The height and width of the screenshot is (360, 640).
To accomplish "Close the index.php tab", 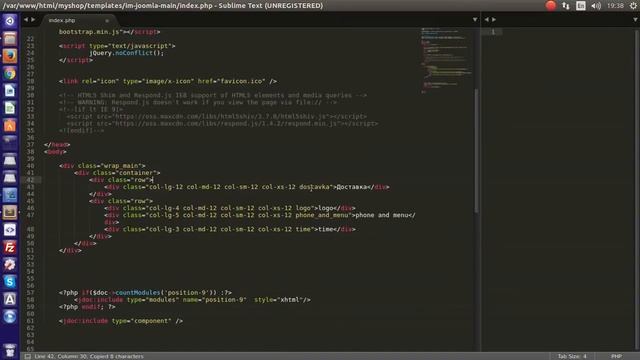I will 107,20.
